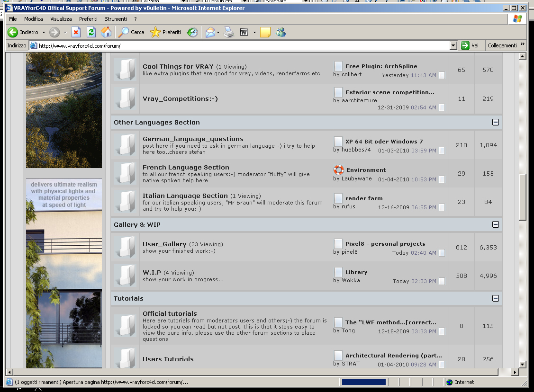Image resolution: width=534 pixels, height=392 pixels.
Task: Collapse the Tutorials category
Action: [x=496, y=298]
